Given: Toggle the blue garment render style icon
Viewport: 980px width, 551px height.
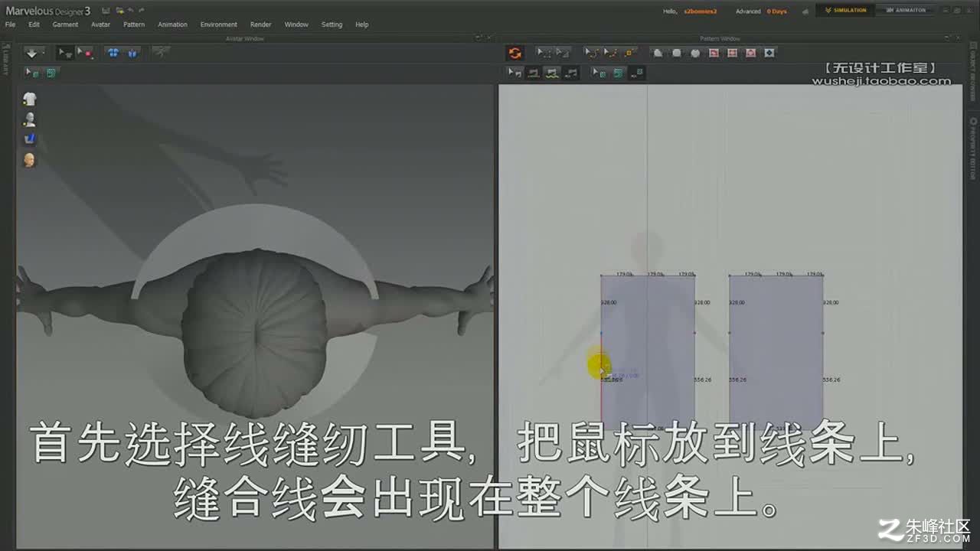Looking at the screenshot, I should 30,139.
